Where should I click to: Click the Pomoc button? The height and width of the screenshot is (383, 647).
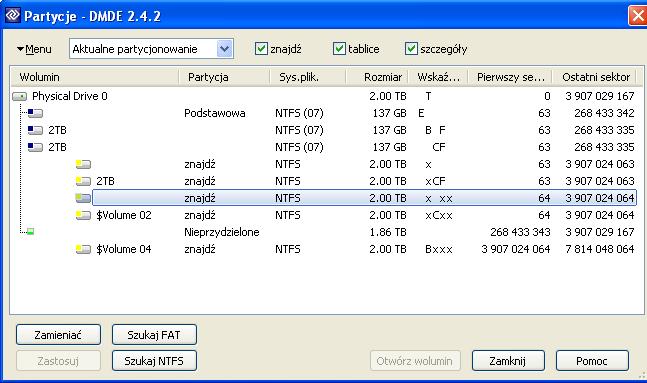click(592, 361)
